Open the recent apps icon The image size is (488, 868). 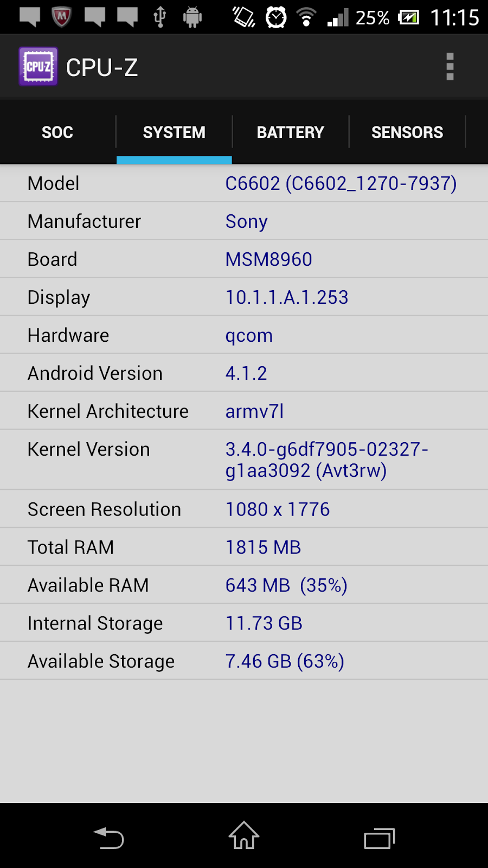coord(379,838)
